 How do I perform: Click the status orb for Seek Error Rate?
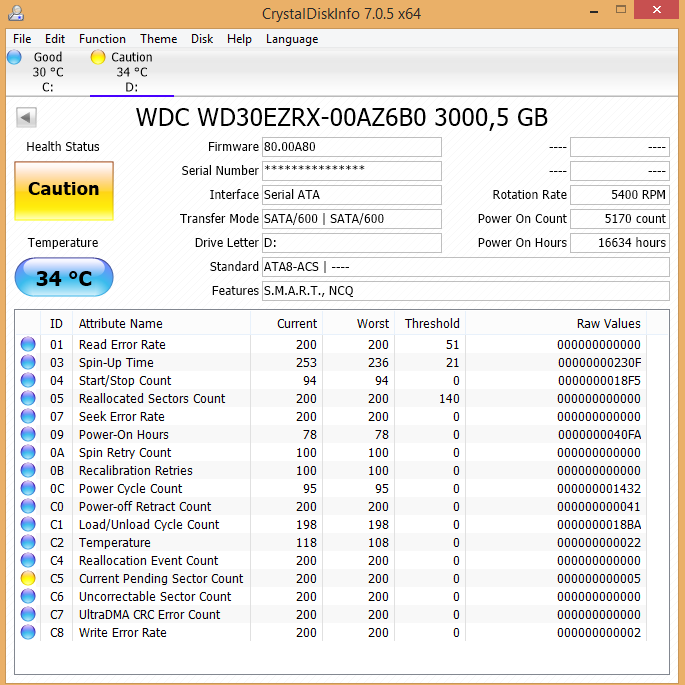pyautogui.click(x=28, y=416)
